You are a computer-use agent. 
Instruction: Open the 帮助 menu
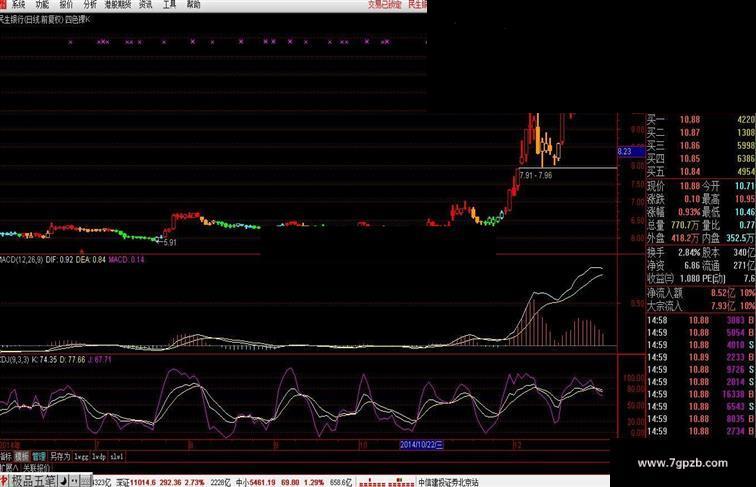[193, 4]
